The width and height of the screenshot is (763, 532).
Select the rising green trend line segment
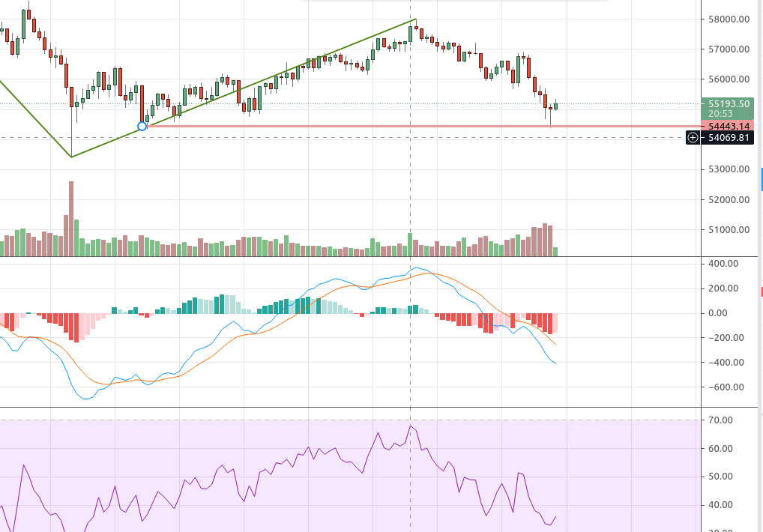coord(244,88)
